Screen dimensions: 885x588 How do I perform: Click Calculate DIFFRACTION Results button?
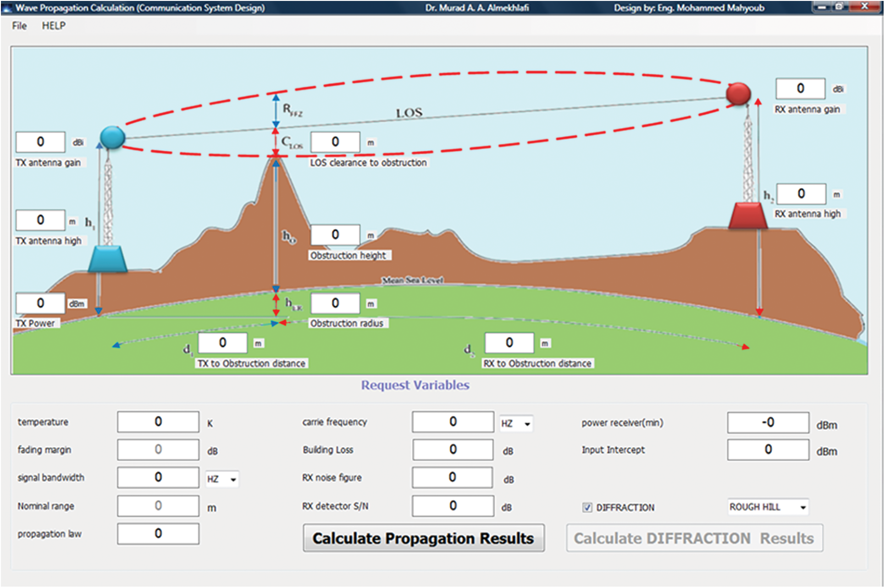point(694,538)
